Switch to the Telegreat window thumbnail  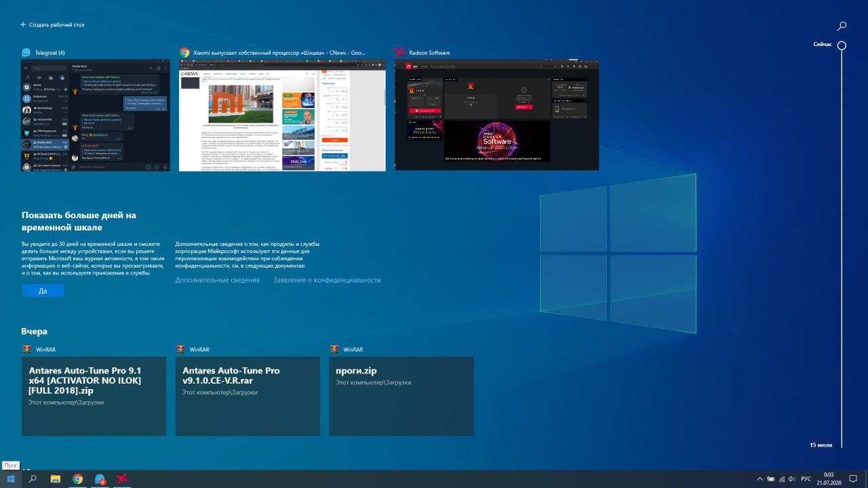96,115
